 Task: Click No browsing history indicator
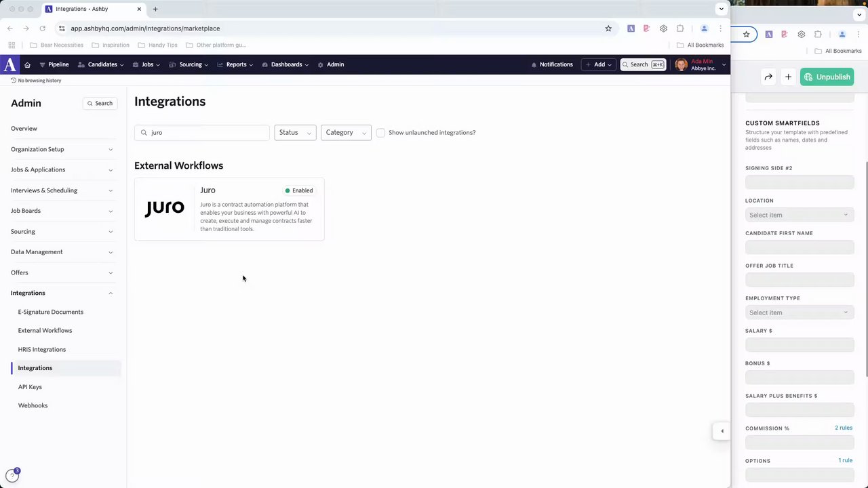point(36,81)
